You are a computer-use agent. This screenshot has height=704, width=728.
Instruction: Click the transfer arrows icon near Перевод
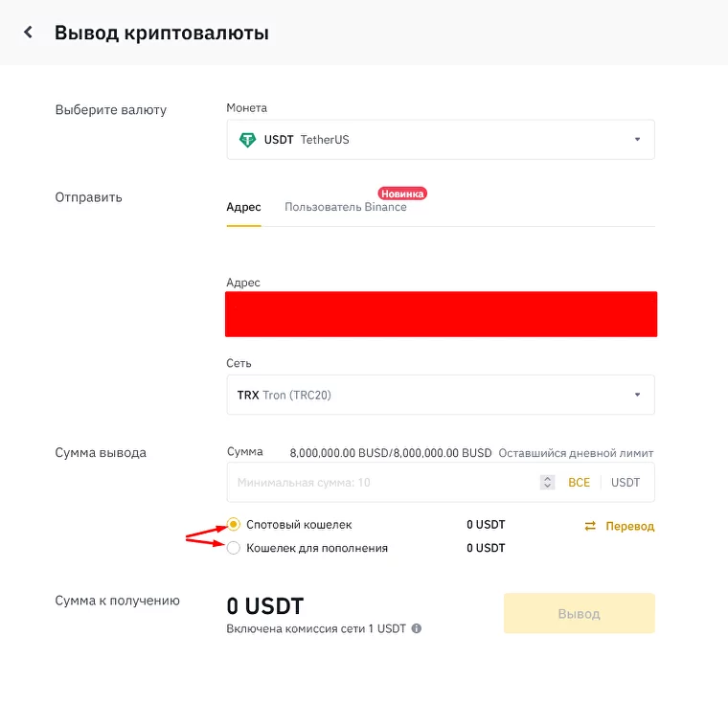click(x=590, y=526)
